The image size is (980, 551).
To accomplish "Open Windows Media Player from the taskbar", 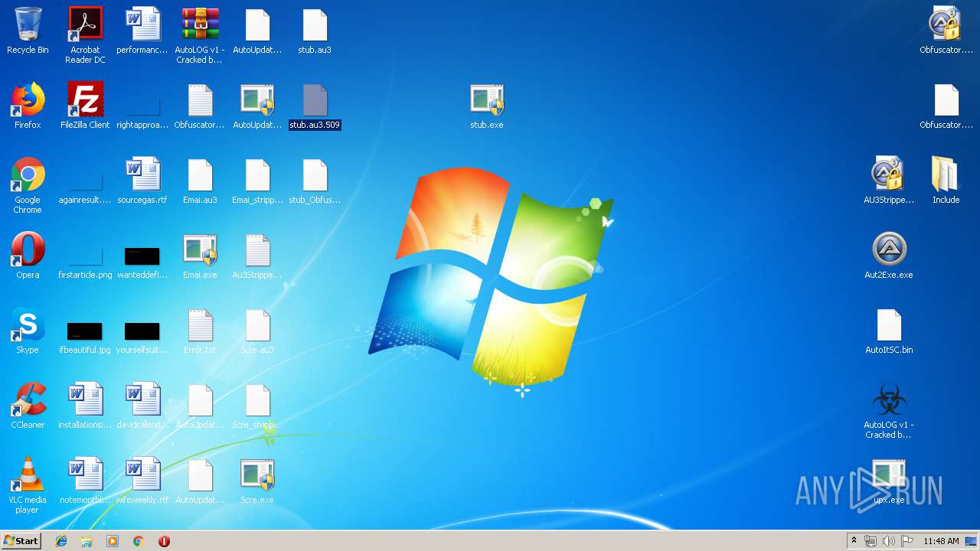I will coord(113,541).
